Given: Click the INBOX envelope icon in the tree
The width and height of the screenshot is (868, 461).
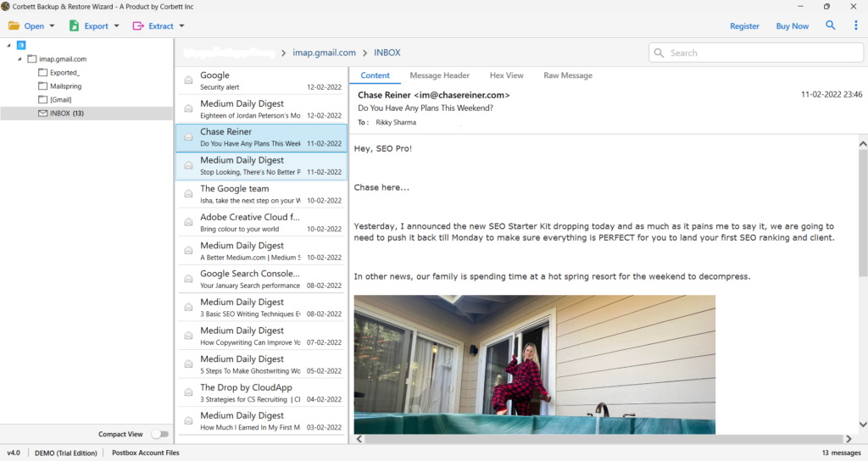Looking at the screenshot, I should click(42, 113).
